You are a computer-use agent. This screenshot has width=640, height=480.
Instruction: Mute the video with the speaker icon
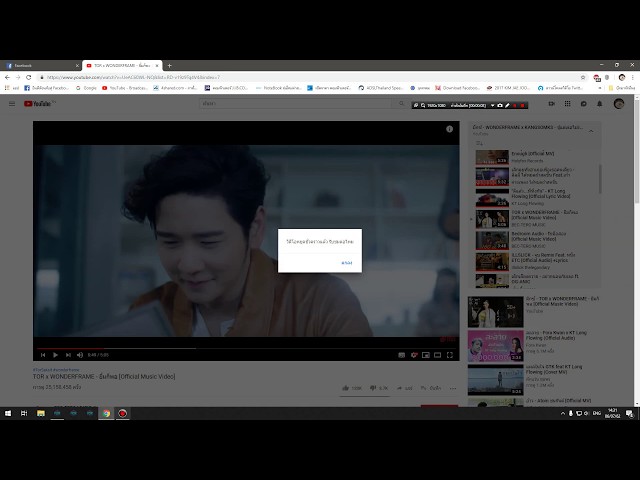(80, 355)
